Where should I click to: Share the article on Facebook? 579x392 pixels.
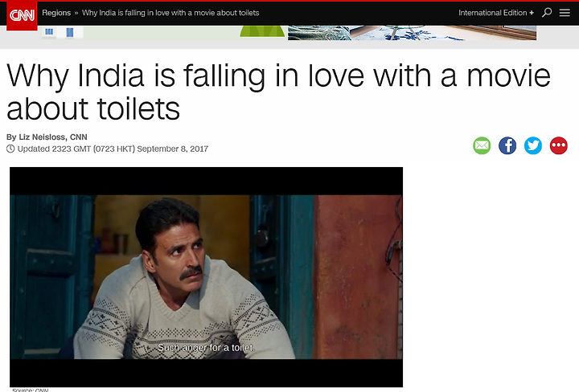(x=507, y=145)
